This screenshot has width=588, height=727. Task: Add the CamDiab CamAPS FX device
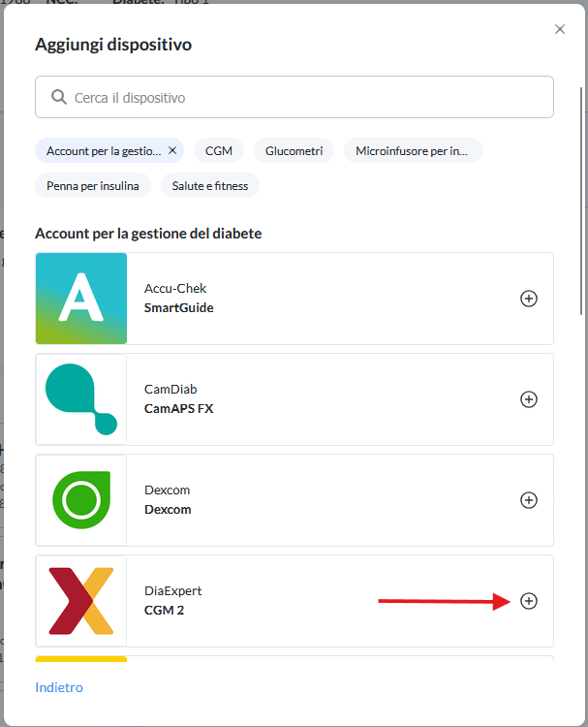[529, 399]
